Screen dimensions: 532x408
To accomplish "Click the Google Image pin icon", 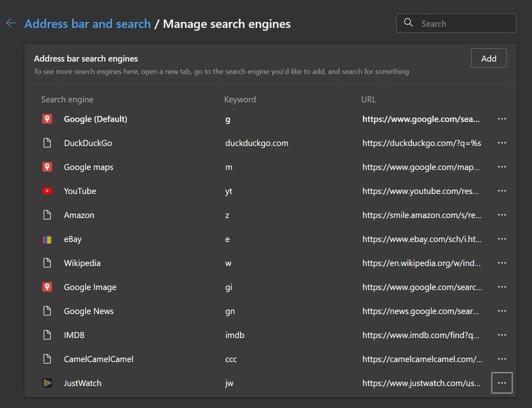I will [x=47, y=287].
